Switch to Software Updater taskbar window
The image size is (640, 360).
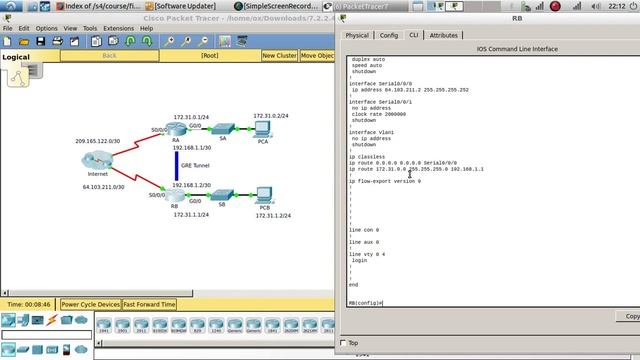point(181,6)
